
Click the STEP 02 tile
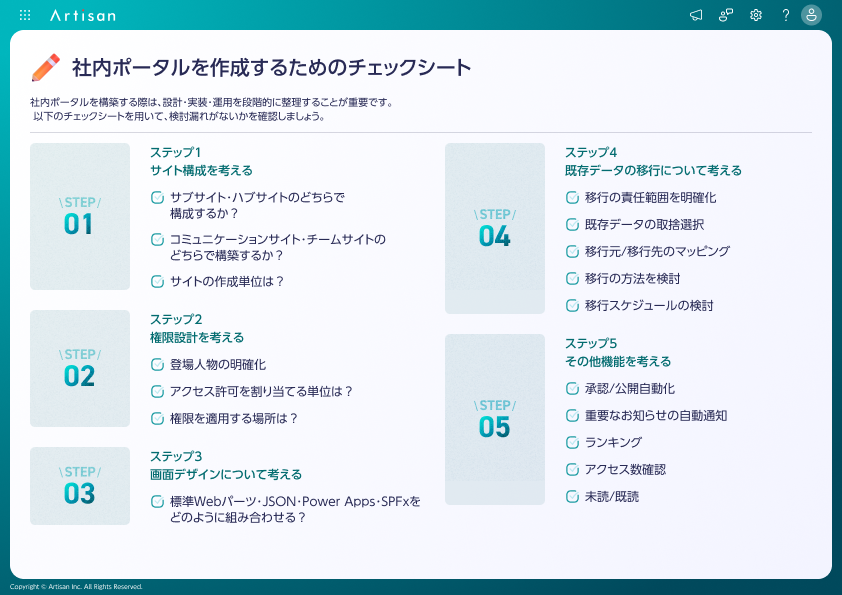(80, 368)
